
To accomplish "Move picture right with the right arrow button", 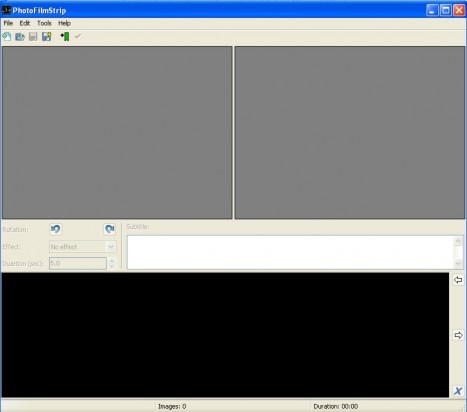I will click(458, 335).
